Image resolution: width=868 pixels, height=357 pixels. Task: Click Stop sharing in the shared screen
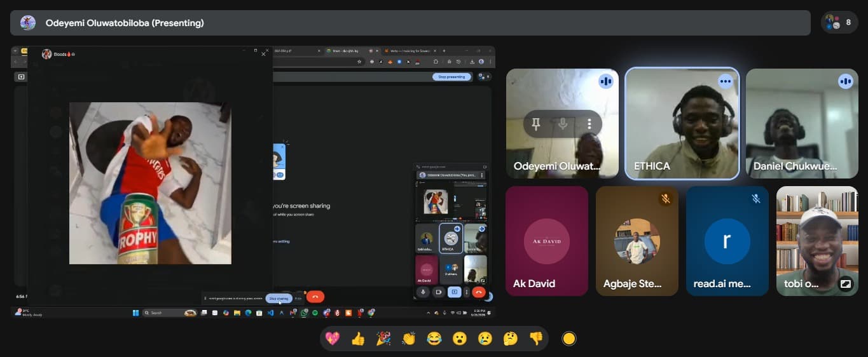pyautogui.click(x=279, y=297)
